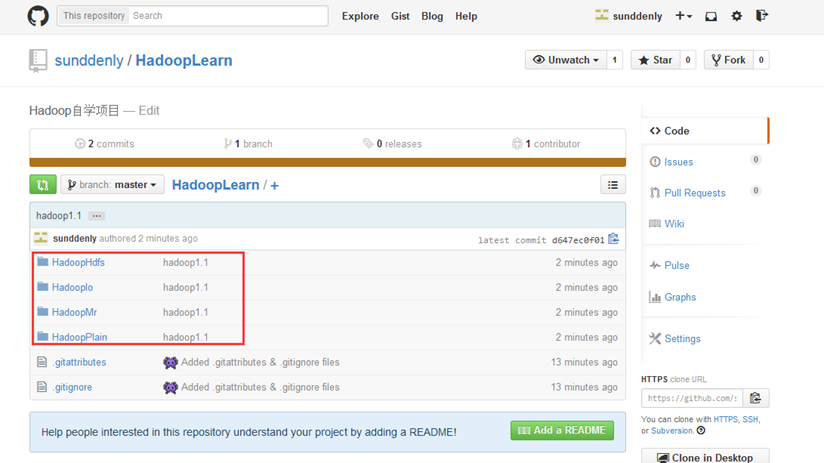Click the sign out icon
824x463 pixels.
pyautogui.click(x=761, y=16)
